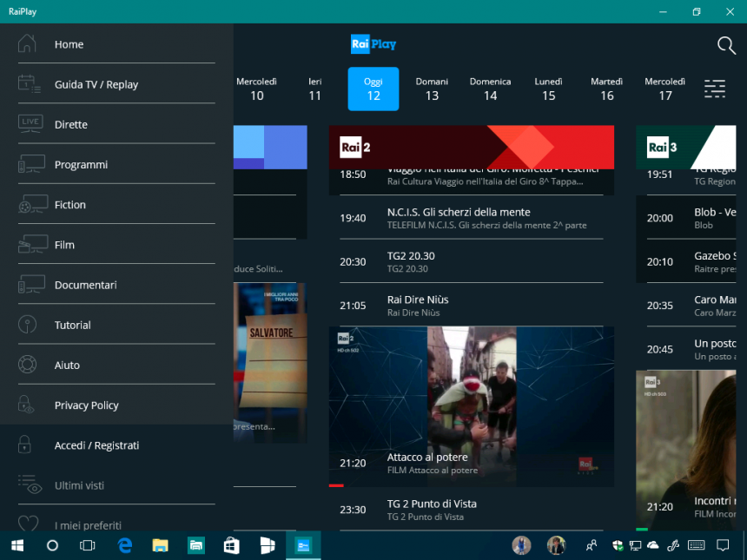The height and width of the screenshot is (560, 747).
Task: Open Ultimi visti entry
Action: pyautogui.click(x=116, y=485)
